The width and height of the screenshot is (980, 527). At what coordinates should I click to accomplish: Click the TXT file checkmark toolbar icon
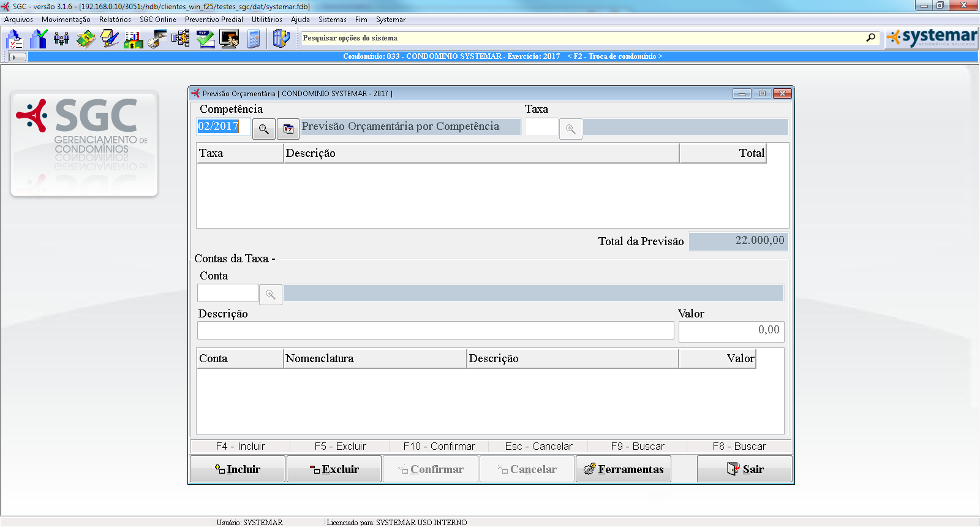coord(205,39)
